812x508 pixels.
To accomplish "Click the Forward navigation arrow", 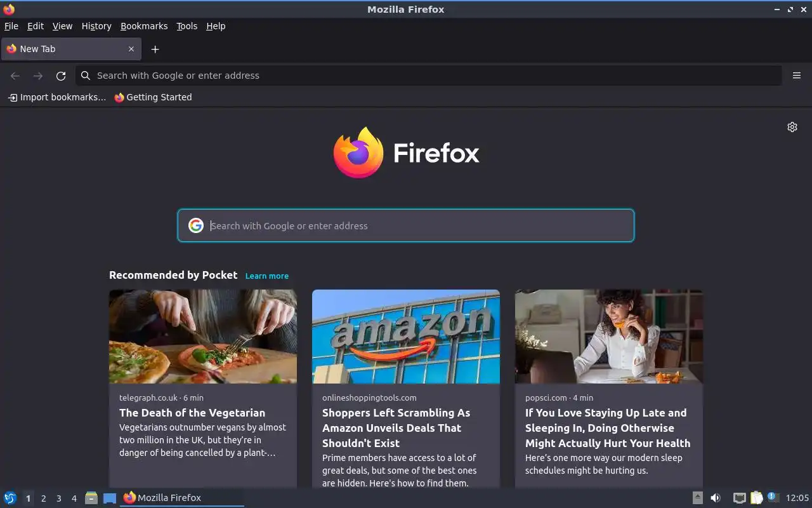I will pyautogui.click(x=38, y=76).
